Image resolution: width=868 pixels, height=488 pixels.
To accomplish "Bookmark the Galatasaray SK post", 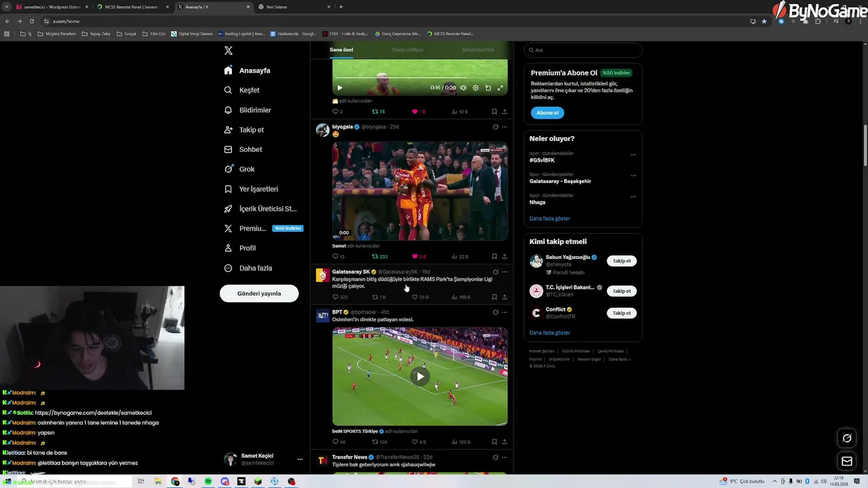I will [x=494, y=297].
